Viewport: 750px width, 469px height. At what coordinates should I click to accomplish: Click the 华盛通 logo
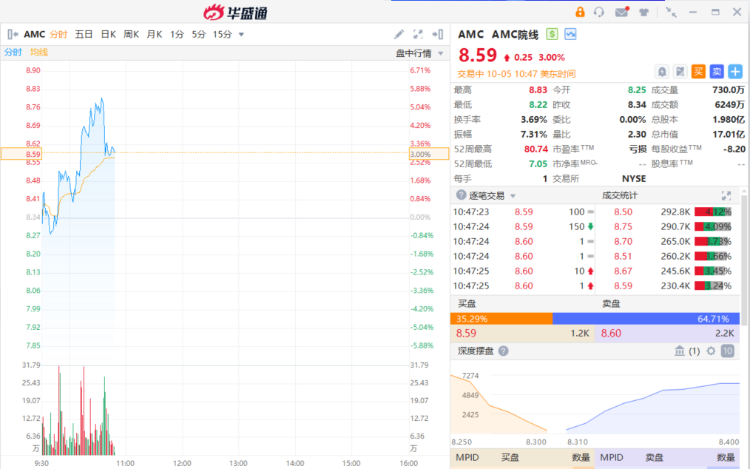click(x=235, y=12)
